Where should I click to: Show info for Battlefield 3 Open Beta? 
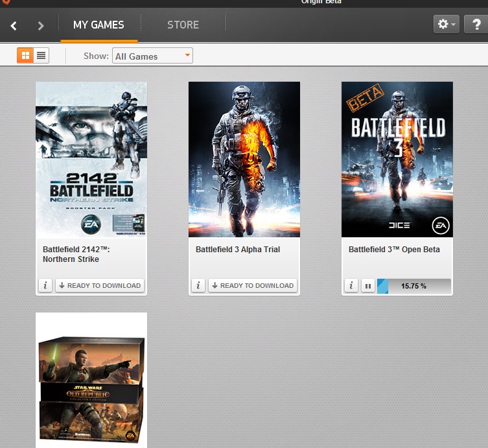coord(351,285)
